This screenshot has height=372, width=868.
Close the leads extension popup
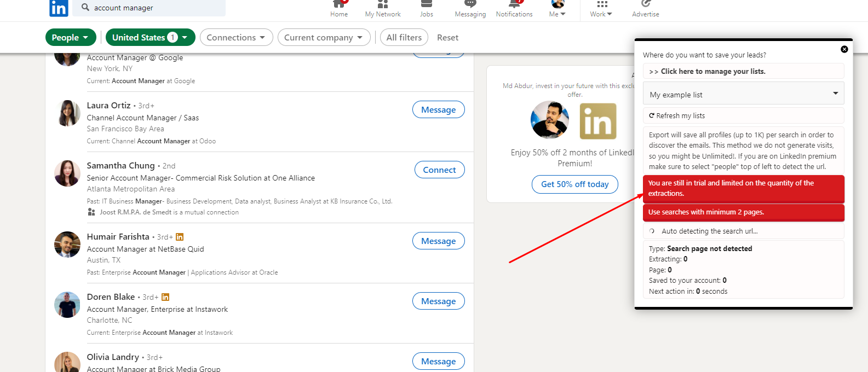pyautogui.click(x=844, y=49)
